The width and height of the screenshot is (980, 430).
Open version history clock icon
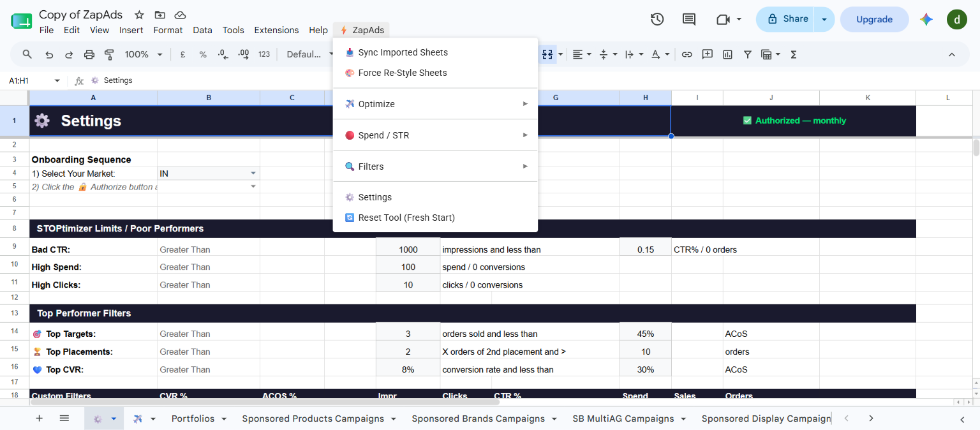pyautogui.click(x=657, y=19)
